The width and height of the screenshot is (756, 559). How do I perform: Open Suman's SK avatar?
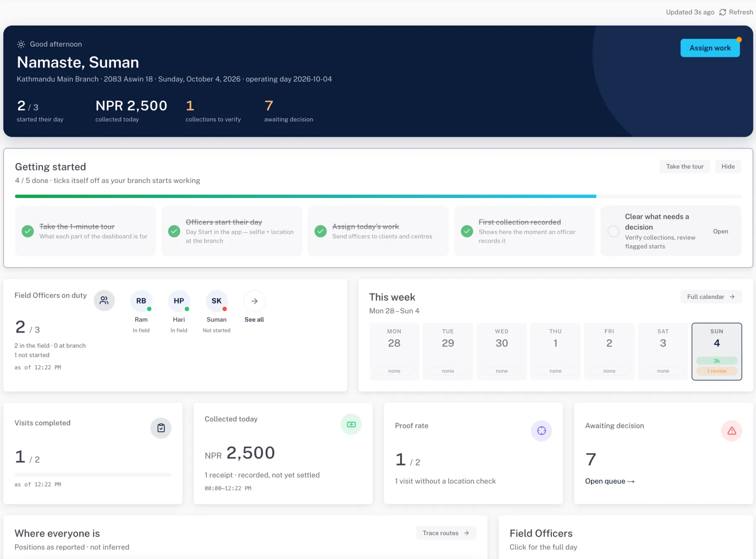coord(217,301)
